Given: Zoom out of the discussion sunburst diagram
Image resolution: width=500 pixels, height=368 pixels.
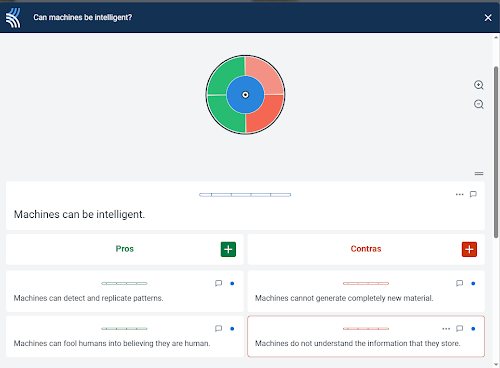Looking at the screenshot, I should (479, 104).
